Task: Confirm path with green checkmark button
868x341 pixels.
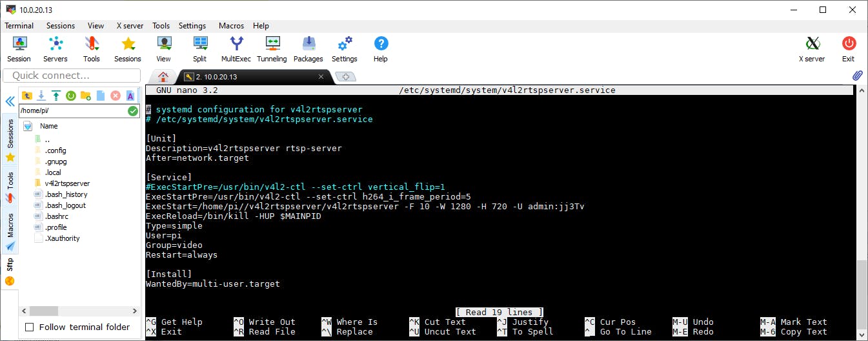Action: point(133,111)
